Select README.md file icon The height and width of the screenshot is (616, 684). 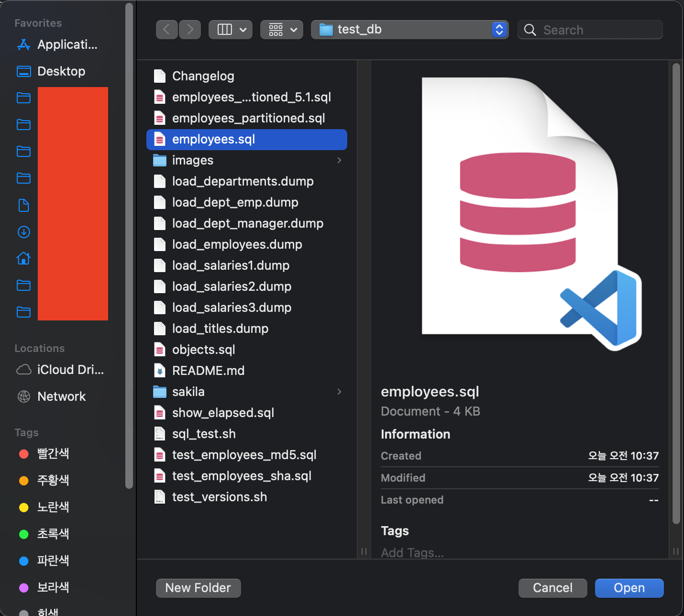pos(160,371)
